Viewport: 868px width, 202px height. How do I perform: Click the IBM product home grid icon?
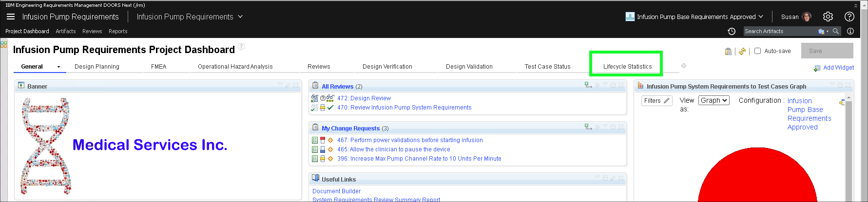pyautogui.click(x=4, y=44)
